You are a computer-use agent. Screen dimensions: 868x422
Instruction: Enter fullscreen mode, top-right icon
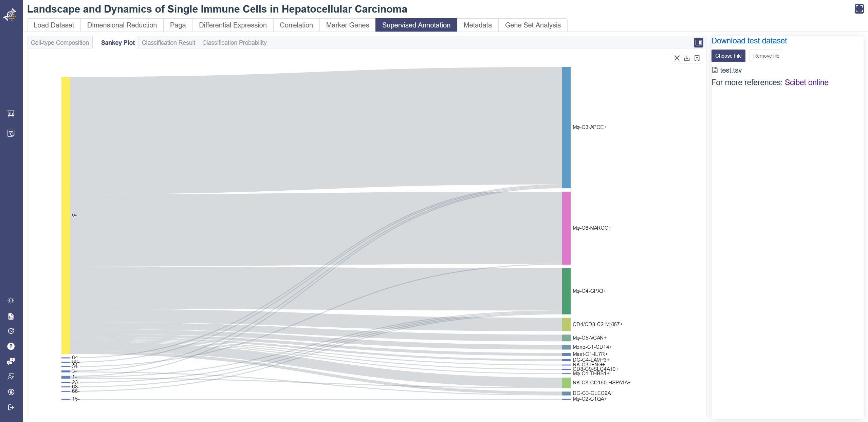coord(859,9)
